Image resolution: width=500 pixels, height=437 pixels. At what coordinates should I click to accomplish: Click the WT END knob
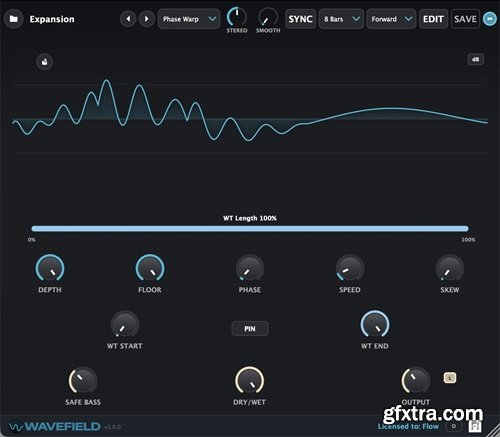[375, 325]
